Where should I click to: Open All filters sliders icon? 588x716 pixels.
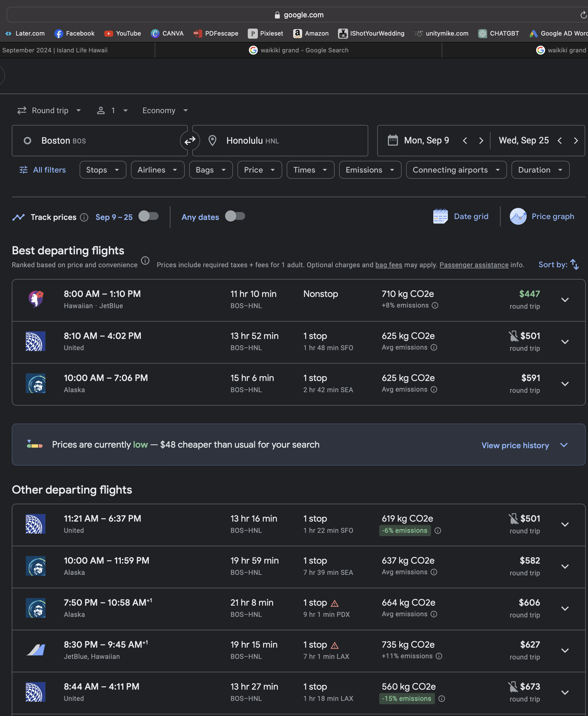[23, 170]
